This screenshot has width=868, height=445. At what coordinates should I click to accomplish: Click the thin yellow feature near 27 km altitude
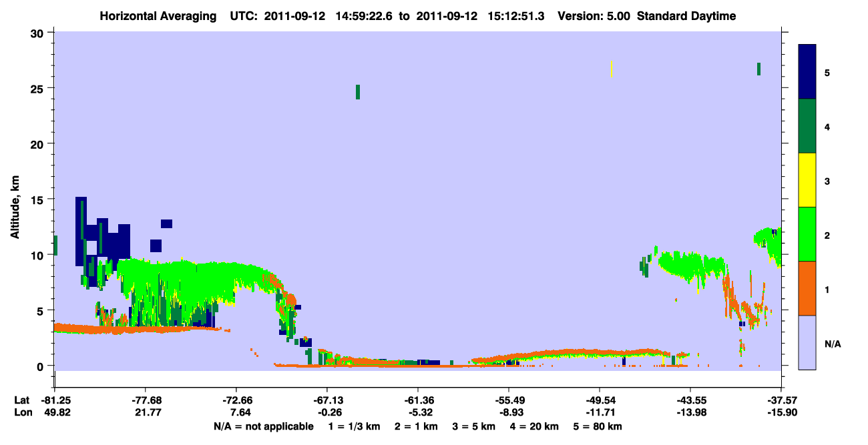pos(612,69)
